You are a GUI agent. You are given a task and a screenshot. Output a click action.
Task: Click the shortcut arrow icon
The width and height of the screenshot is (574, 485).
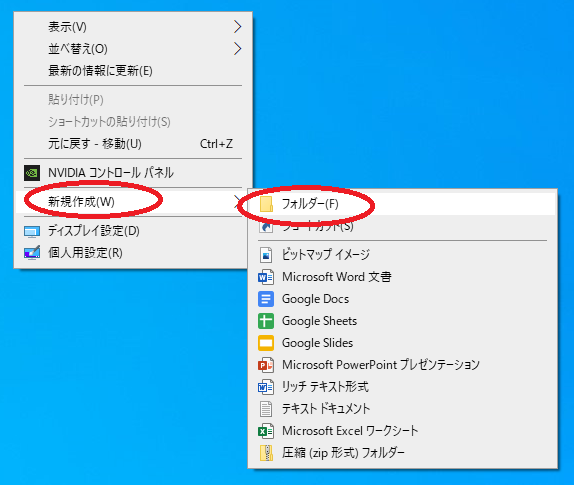pos(266,227)
